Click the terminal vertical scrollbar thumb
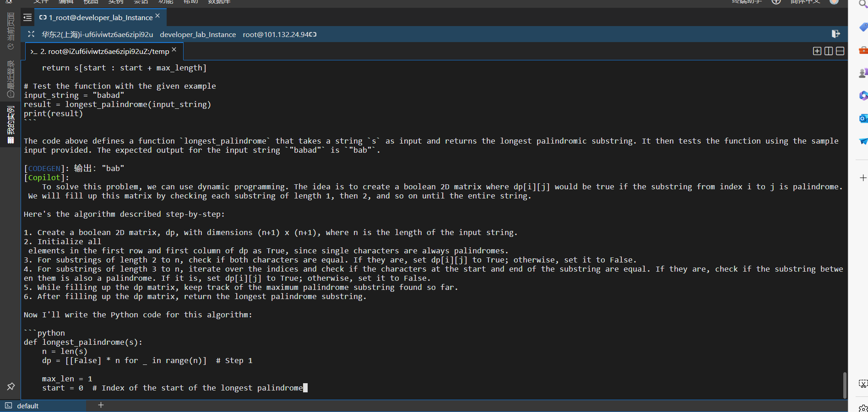Viewport: 868px width, 412px height. click(x=845, y=385)
